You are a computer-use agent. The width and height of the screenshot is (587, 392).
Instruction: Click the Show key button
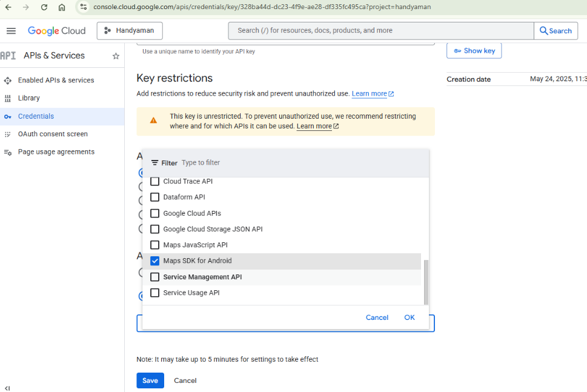[x=474, y=51]
